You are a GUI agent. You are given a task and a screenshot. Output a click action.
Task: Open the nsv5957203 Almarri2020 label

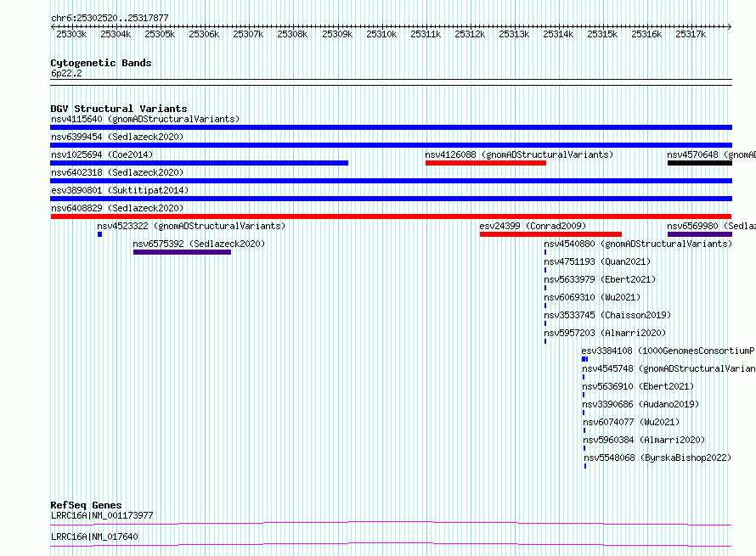tap(605, 333)
